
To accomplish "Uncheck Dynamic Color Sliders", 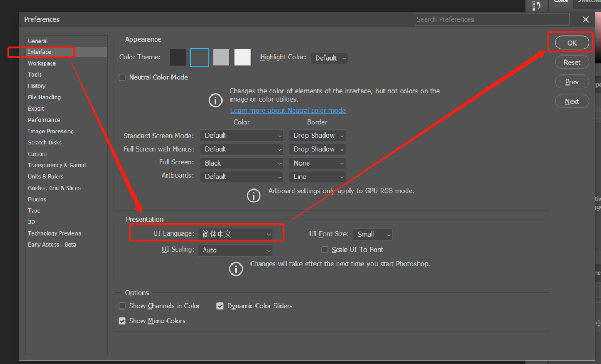I will pyautogui.click(x=220, y=306).
